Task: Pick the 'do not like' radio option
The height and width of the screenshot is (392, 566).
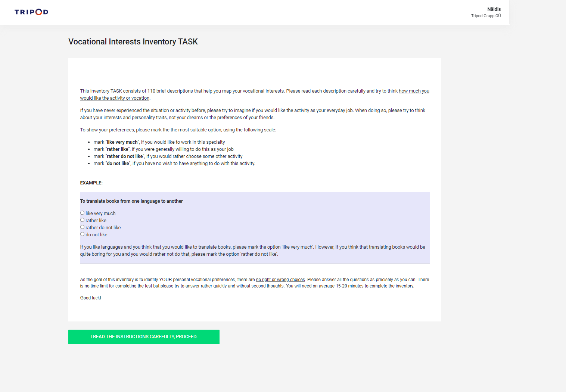Action: pyautogui.click(x=82, y=234)
